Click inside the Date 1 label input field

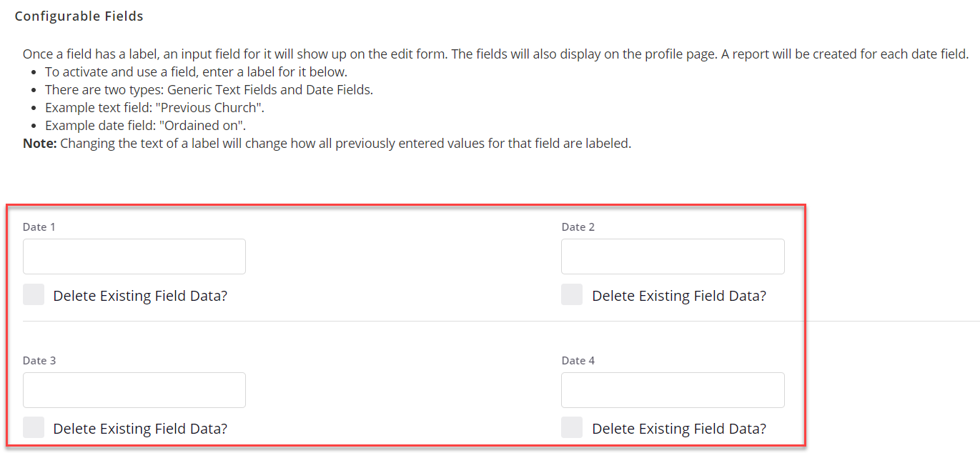pos(134,256)
